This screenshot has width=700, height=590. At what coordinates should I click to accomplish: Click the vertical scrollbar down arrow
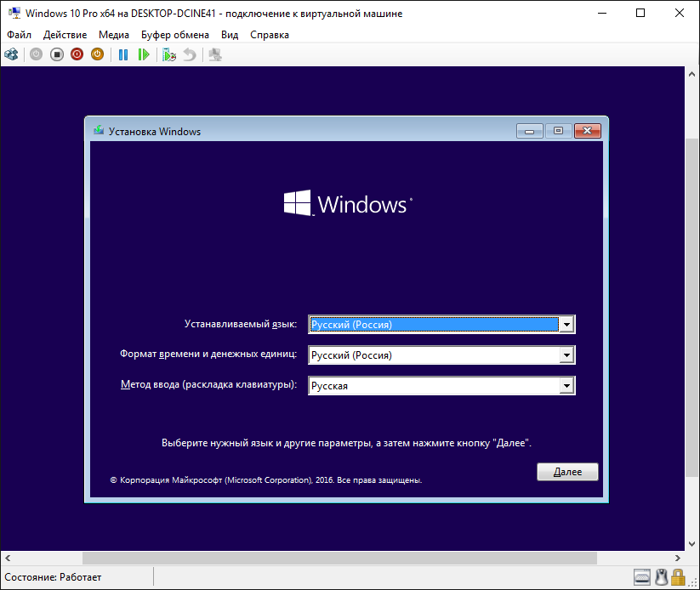point(692,543)
